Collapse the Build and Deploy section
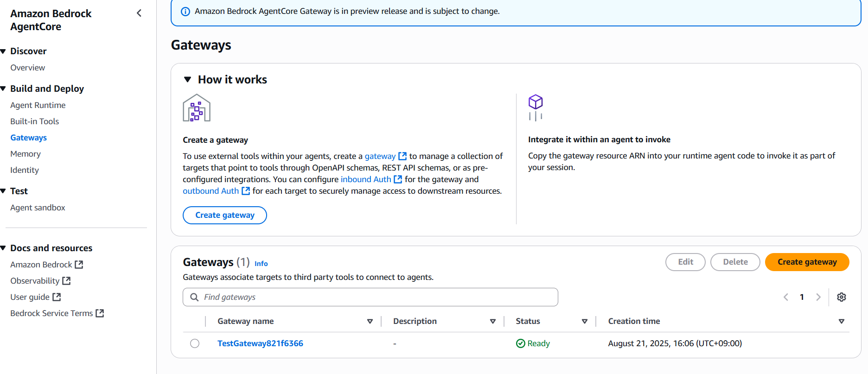This screenshot has width=868, height=374. tap(3, 89)
